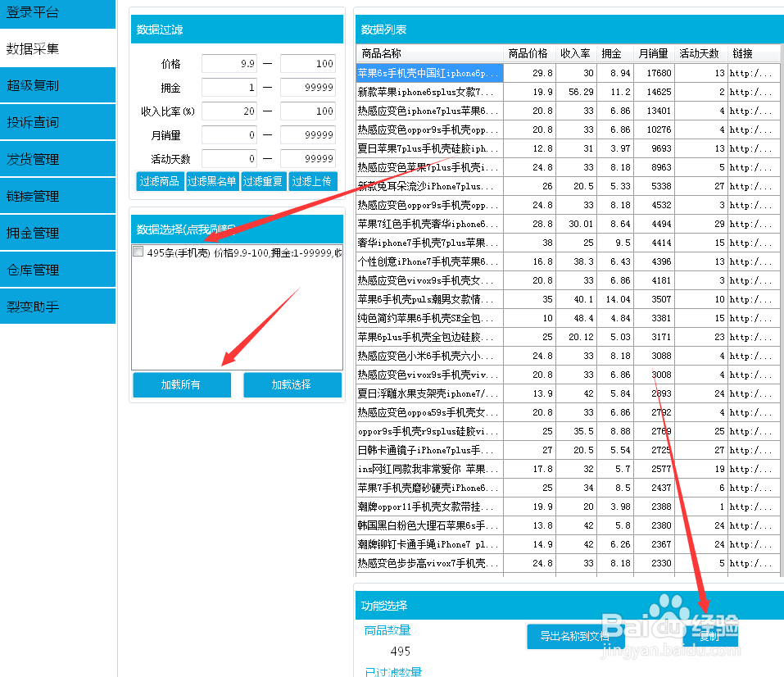Select row 夏日浮雕水果支架壳iphone7

click(x=568, y=393)
